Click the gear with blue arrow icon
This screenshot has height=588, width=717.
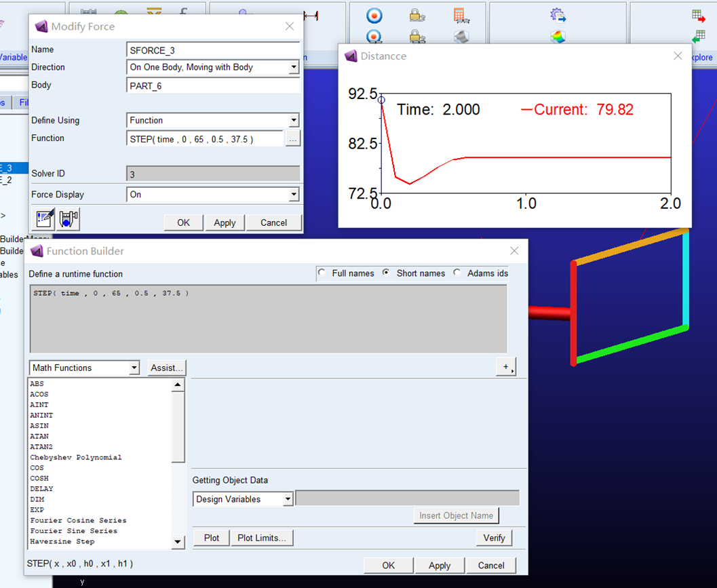pos(558,15)
